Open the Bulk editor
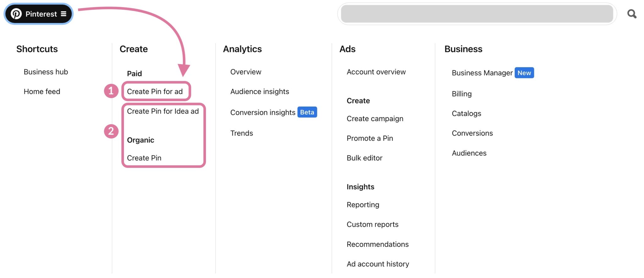The image size is (644, 278). [364, 158]
